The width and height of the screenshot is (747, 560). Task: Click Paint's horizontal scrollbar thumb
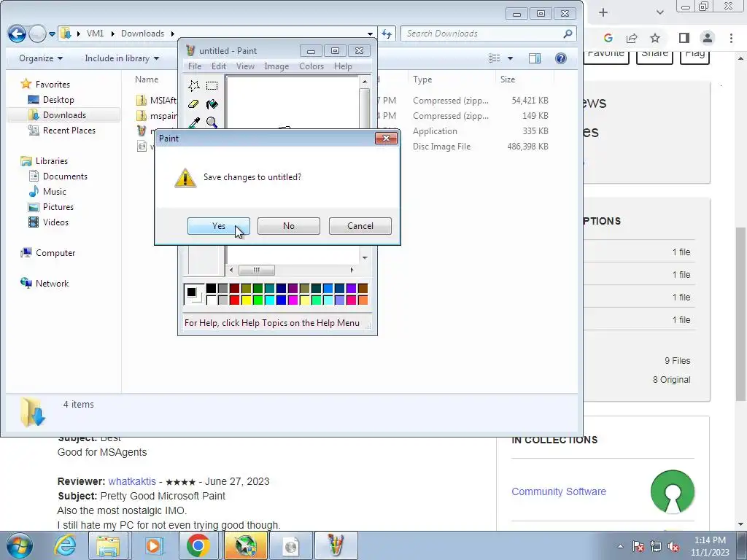256,270
